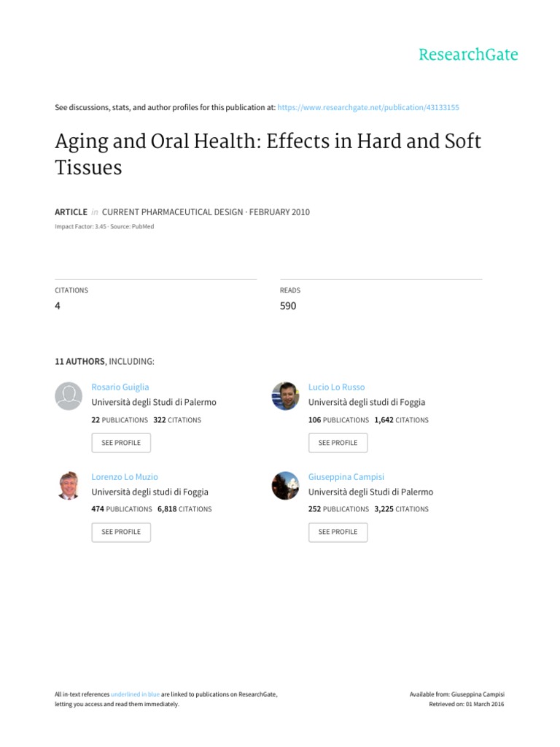Open the ResearchGate publication URL link

(368, 107)
